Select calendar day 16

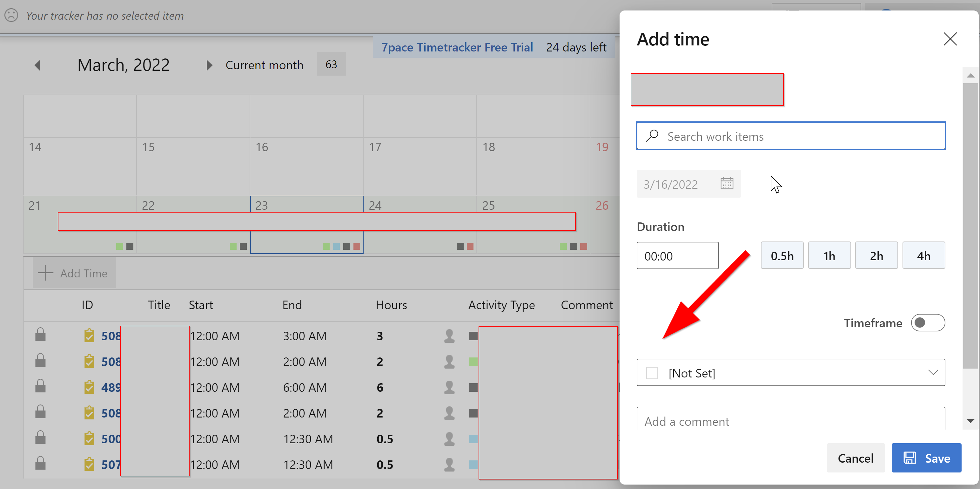[306, 167]
